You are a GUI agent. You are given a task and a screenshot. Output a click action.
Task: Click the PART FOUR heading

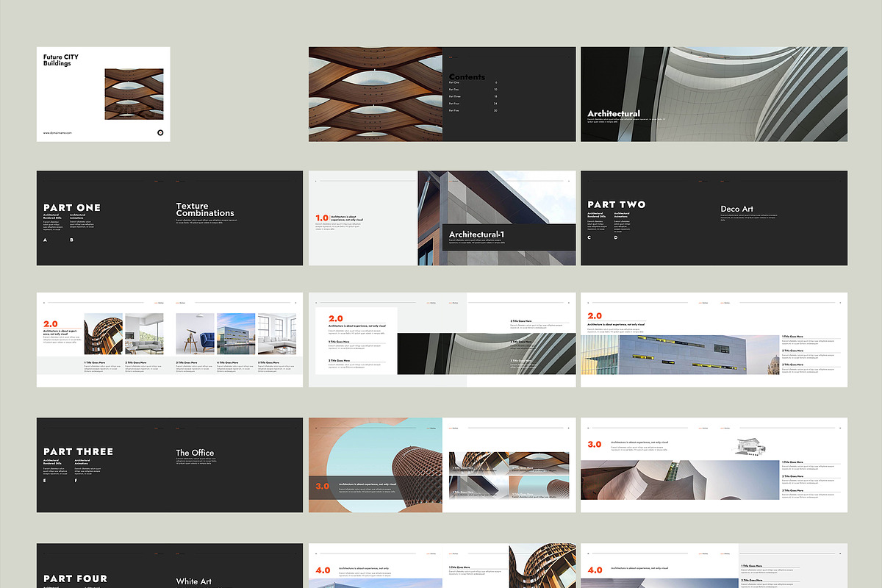pos(75,579)
